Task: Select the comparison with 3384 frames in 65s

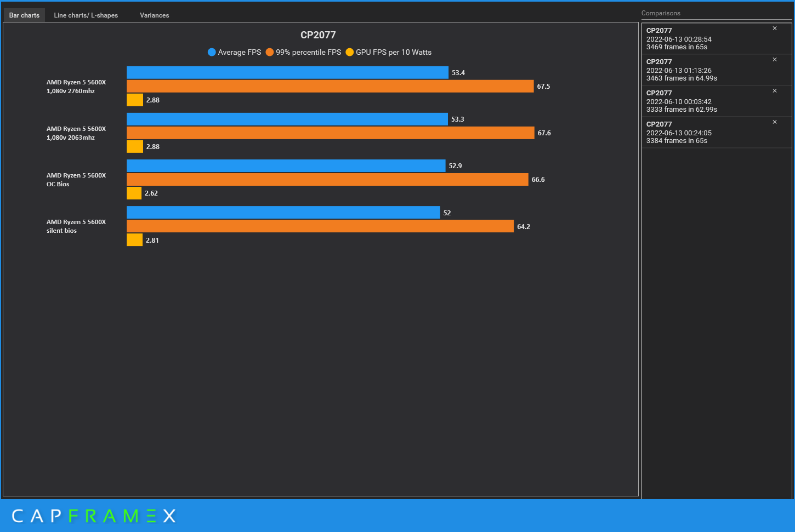Action: pos(716,133)
